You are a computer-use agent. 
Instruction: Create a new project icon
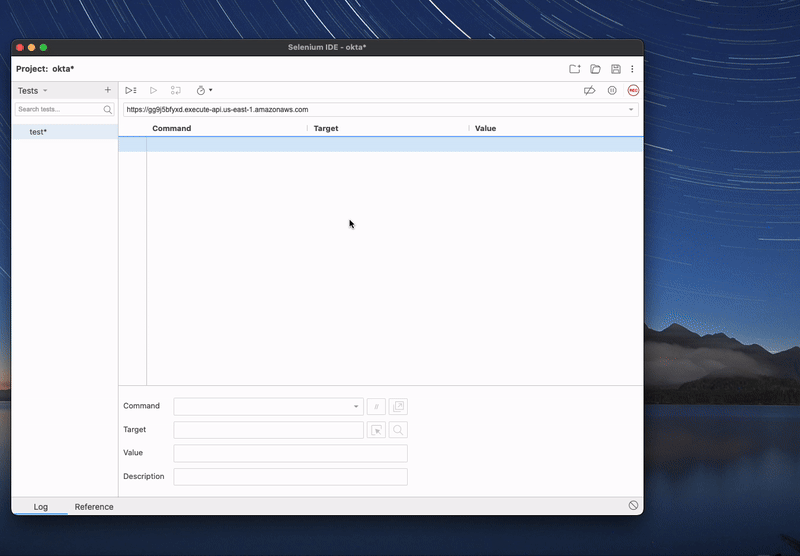tap(574, 69)
